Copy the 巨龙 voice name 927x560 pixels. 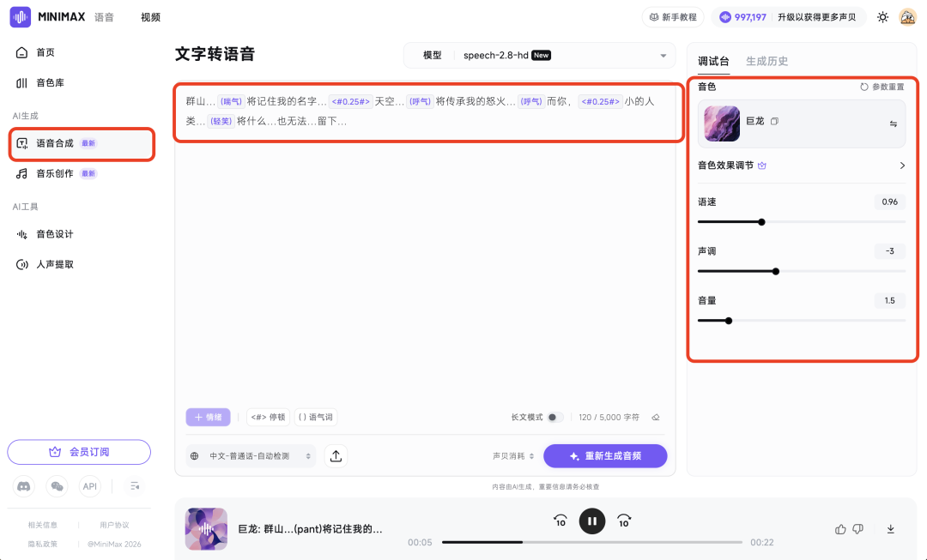pyautogui.click(x=774, y=122)
